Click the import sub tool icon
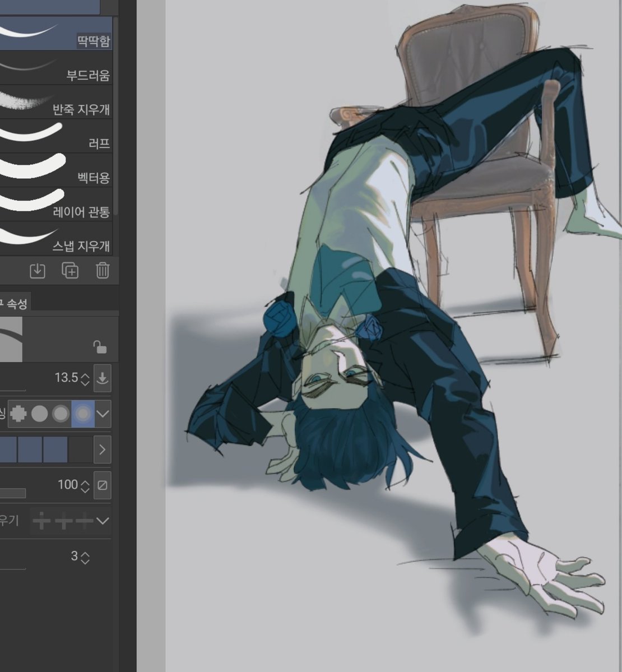The width and height of the screenshot is (622, 672). coord(38,271)
